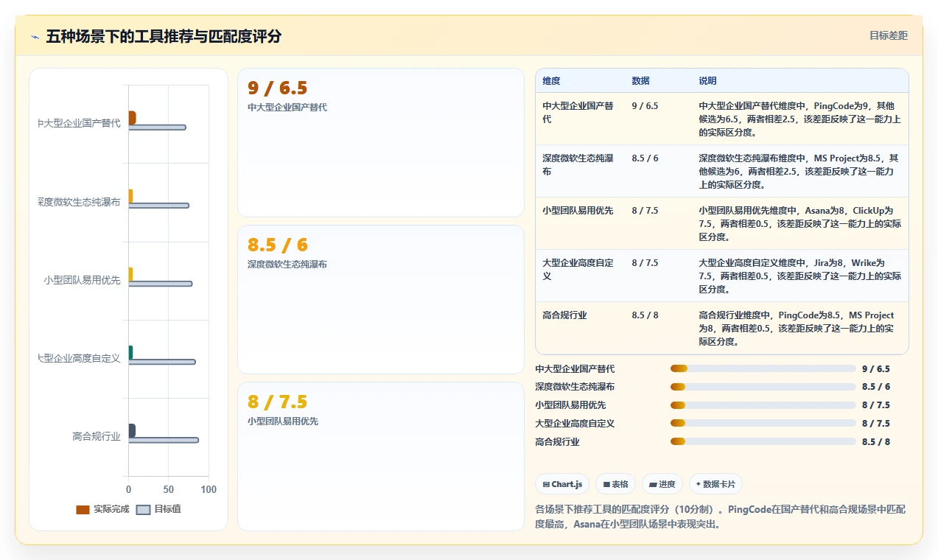The height and width of the screenshot is (560, 938).
Task: Click the 表格 tag chip
Action: click(x=616, y=484)
